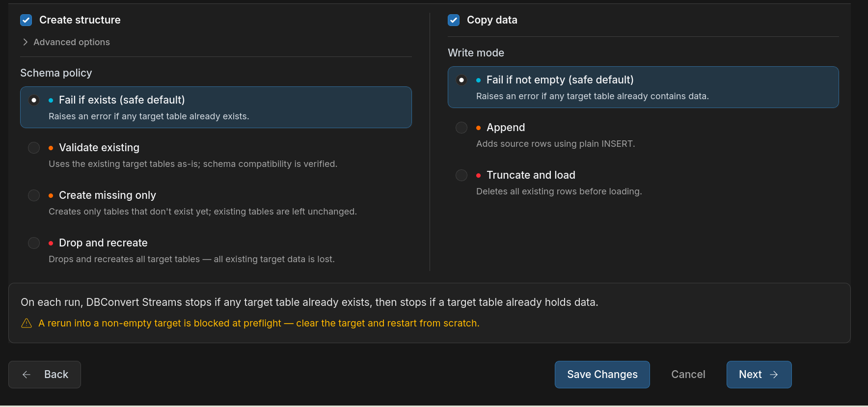This screenshot has height=407, width=868.
Task: Click 'Drops and recreates all target tables' description
Action: click(191, 259)
